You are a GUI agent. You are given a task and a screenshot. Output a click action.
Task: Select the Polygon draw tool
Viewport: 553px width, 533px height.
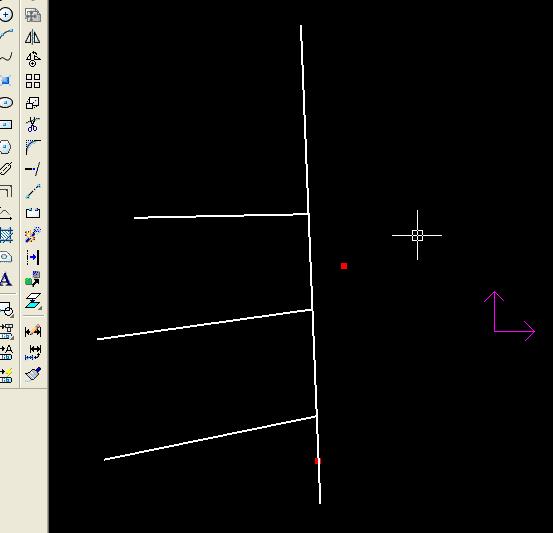click(x=6, y=147)
